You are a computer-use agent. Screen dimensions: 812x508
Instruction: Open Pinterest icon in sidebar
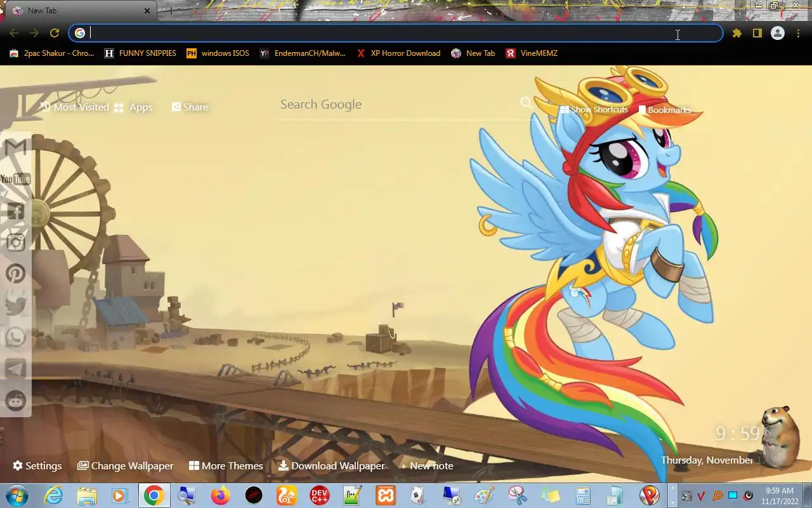click(x=15, y=274)
